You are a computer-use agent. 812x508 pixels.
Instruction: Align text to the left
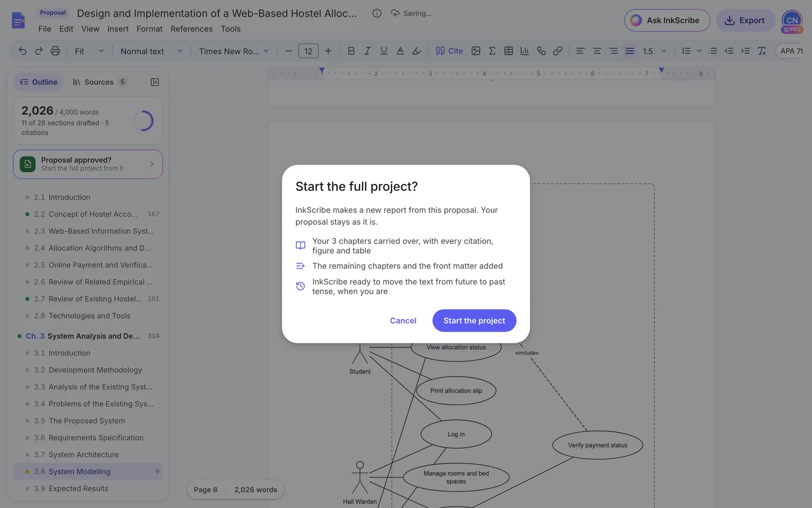(581, 51)
